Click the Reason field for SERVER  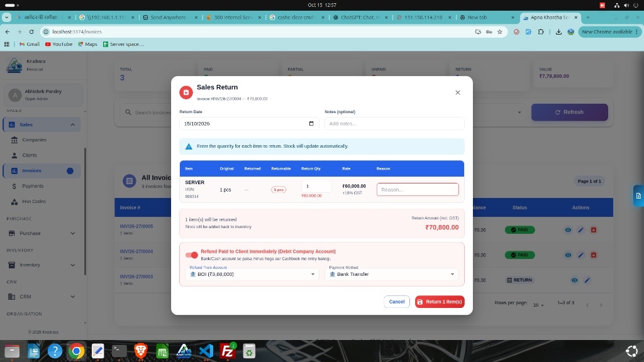coord(418,190)
